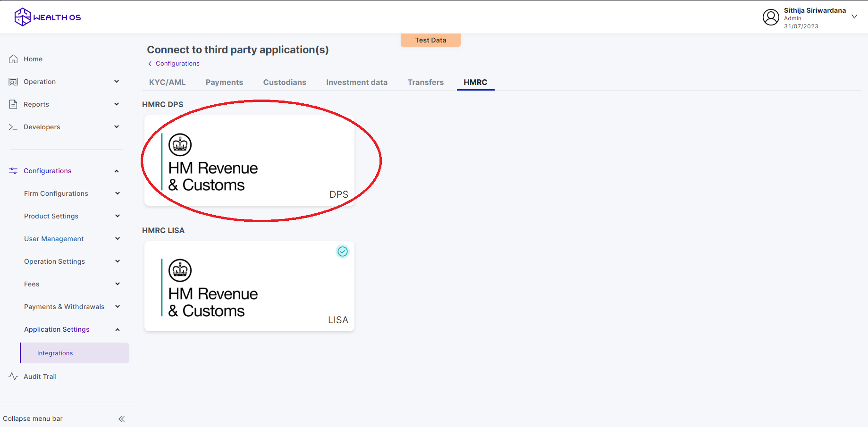Collapse the Configurations section chevron
The height and width of the screenshot is (427, 868).
pos(117,171)
